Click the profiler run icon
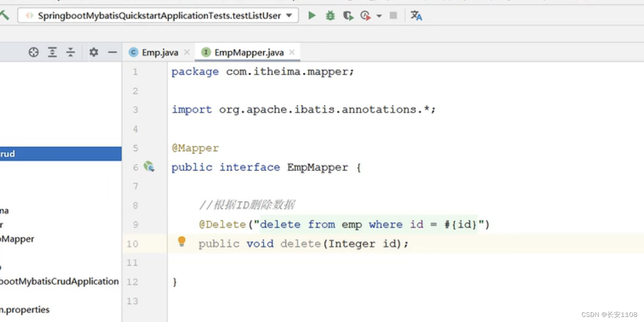 coord(365,16)
